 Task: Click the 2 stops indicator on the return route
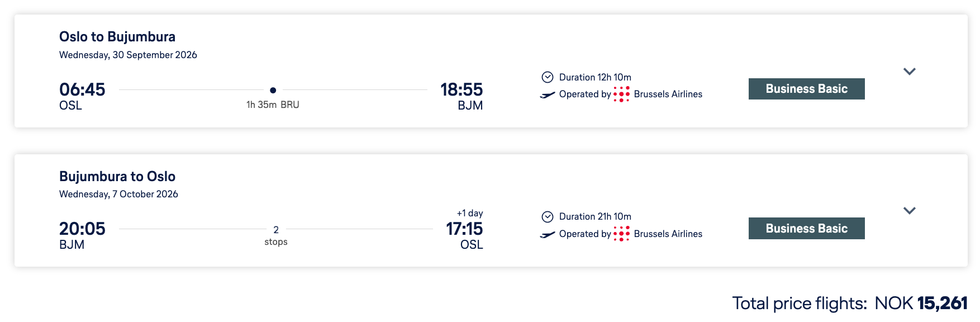click(x=276, y=235)
